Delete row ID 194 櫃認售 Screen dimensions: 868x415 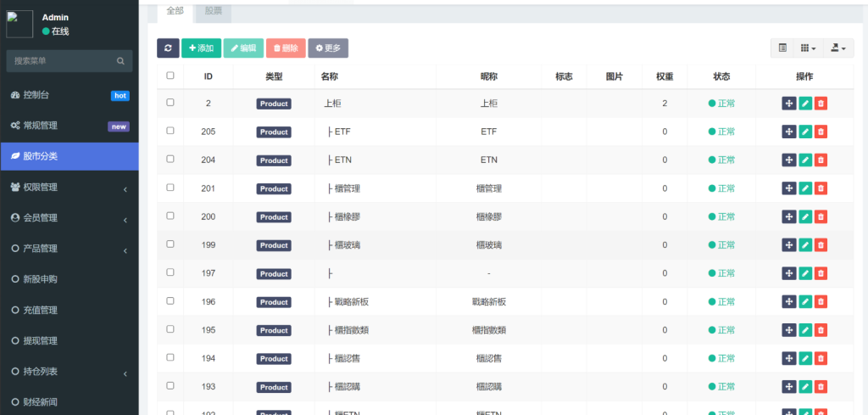pyautogui.click(x=821, y=358)
